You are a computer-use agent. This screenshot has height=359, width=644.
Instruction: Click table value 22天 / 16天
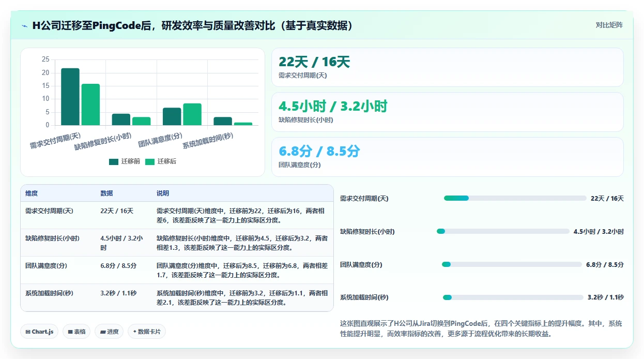pos(117,211)
